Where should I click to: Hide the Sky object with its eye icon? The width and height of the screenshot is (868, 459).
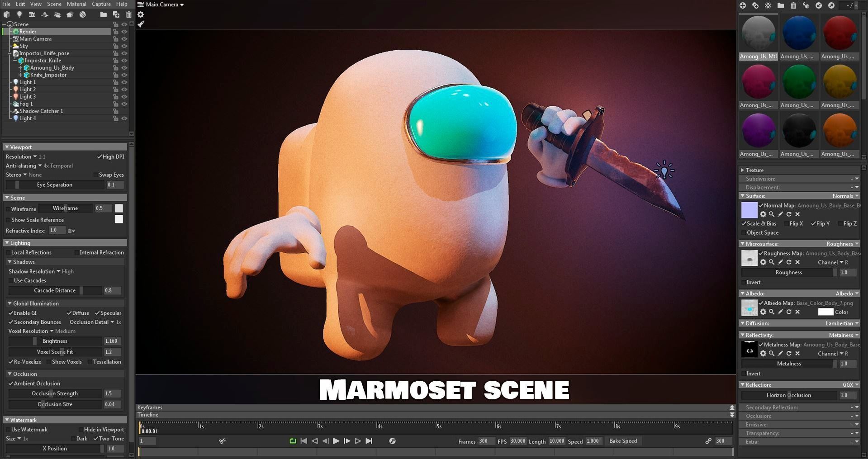124,46
